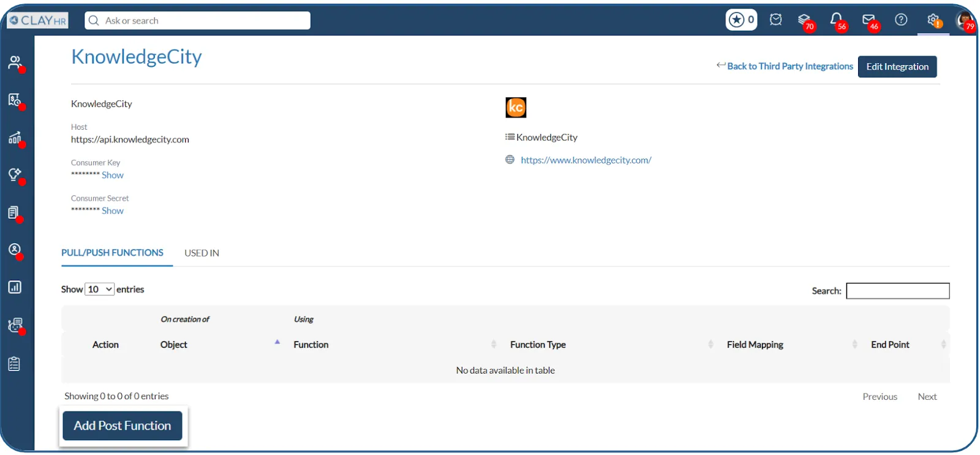Viewport: 980px width, 455px height.
Task: Click the Edit Integration button
Action: click(897, 66)
